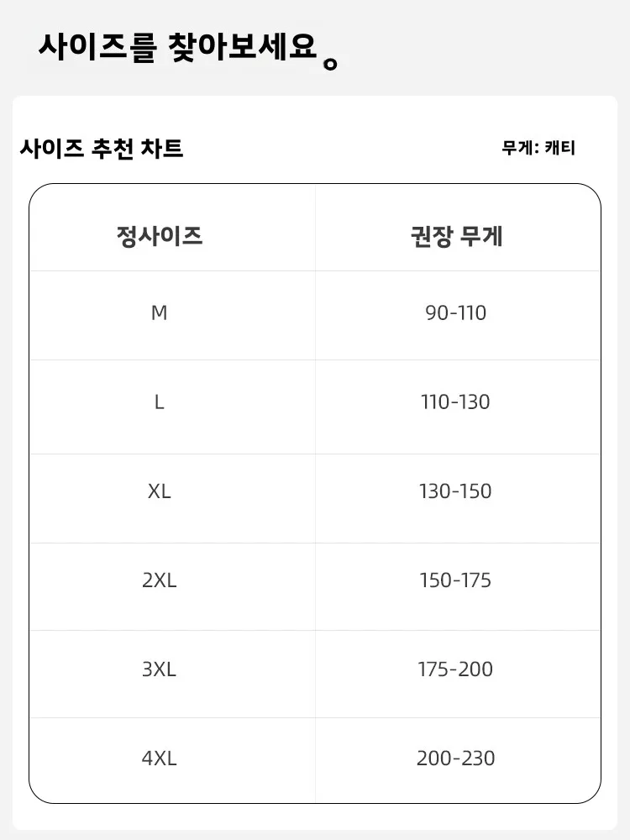630x840 pixels.
Task: Select the 175-200 weight value
Action: coord(455,669)
